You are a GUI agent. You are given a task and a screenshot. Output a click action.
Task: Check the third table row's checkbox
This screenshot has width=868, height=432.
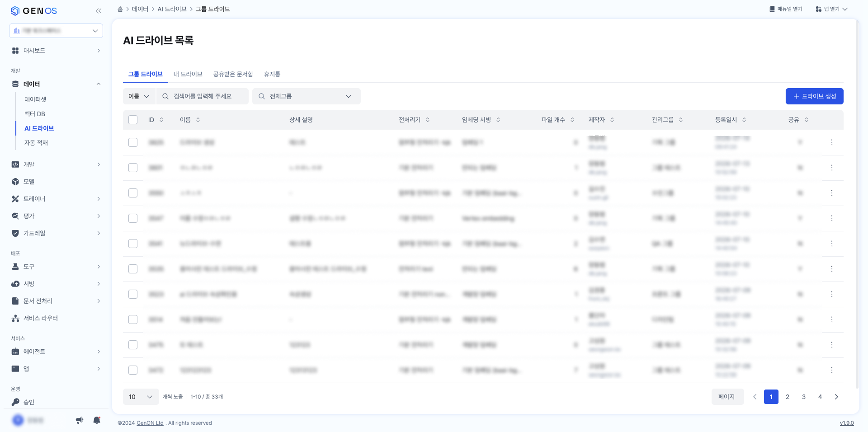click(133, 193)
